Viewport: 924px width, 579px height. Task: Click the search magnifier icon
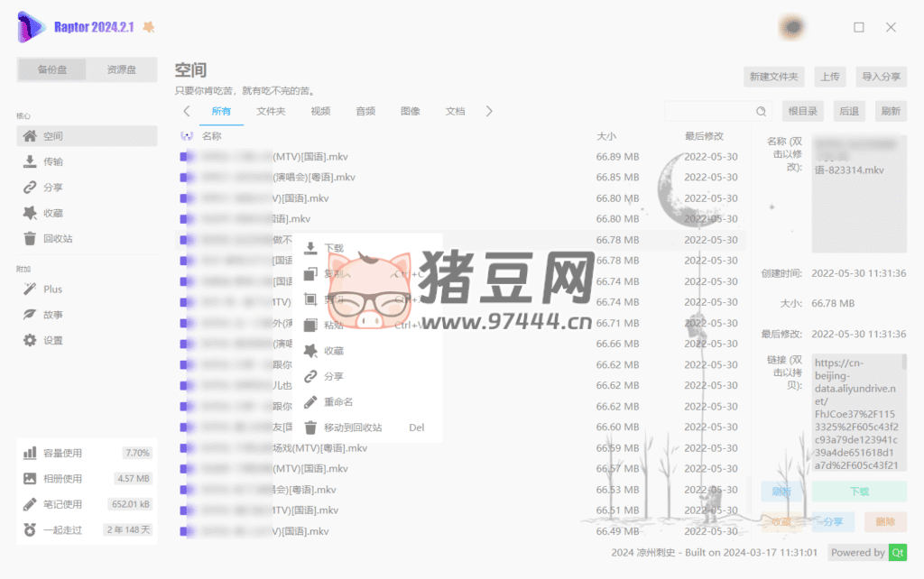[x=762, y=111]
